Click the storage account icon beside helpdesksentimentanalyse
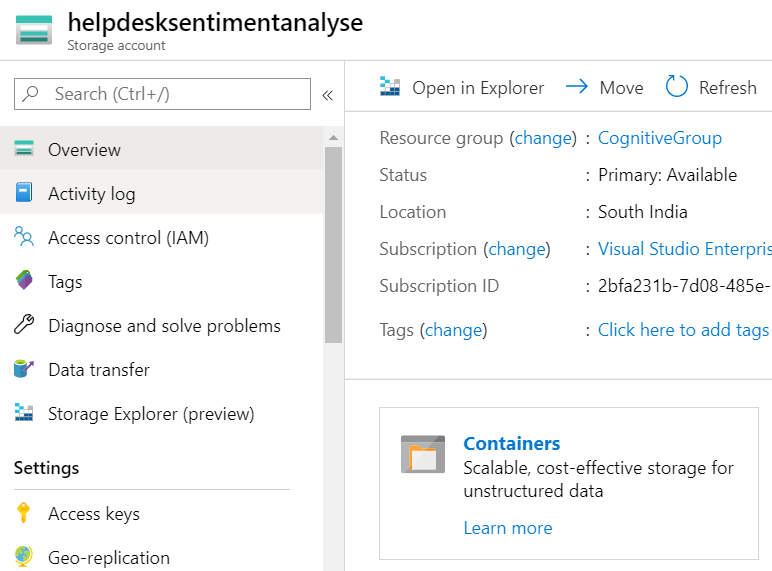 pyautogui.click(x=33, y=30)
